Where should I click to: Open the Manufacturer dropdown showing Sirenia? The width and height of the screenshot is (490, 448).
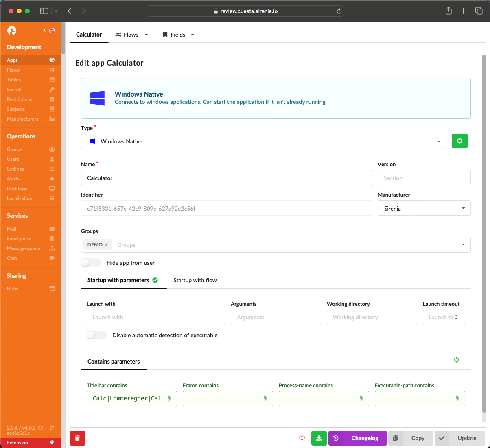424,208
